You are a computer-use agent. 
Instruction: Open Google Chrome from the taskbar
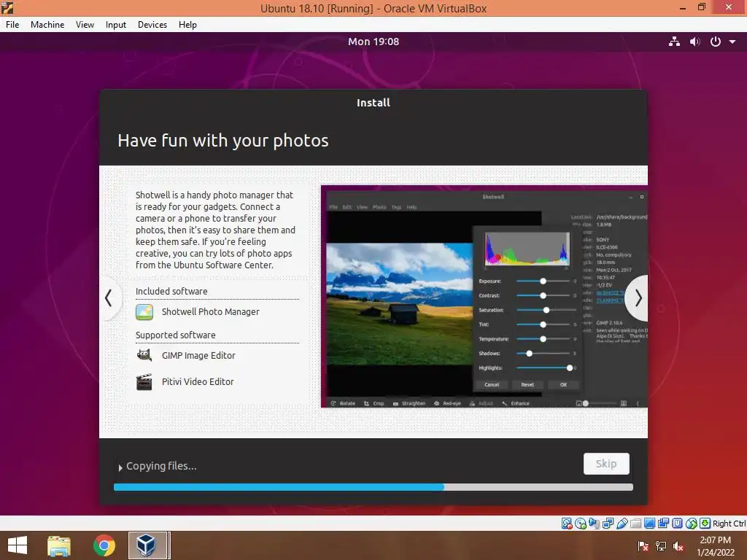104,545
